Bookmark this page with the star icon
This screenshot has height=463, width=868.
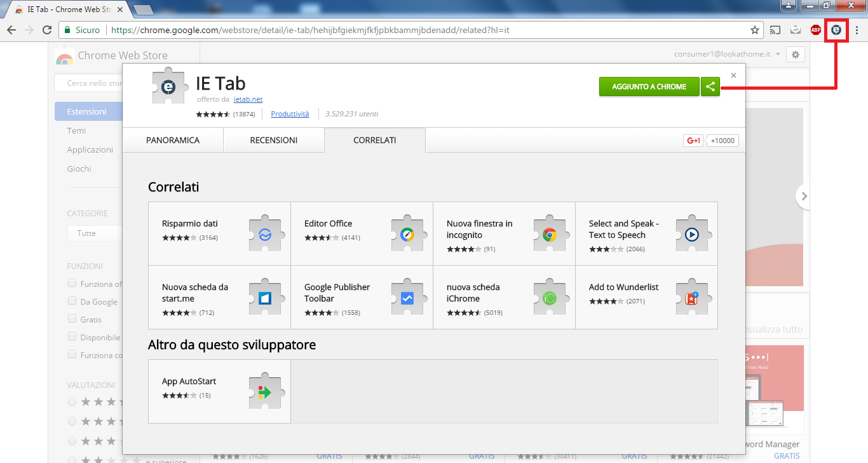(x=755, y=30)
